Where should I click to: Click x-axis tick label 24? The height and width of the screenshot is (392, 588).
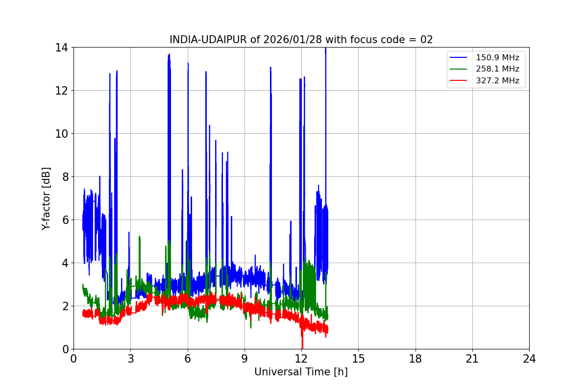529,359
